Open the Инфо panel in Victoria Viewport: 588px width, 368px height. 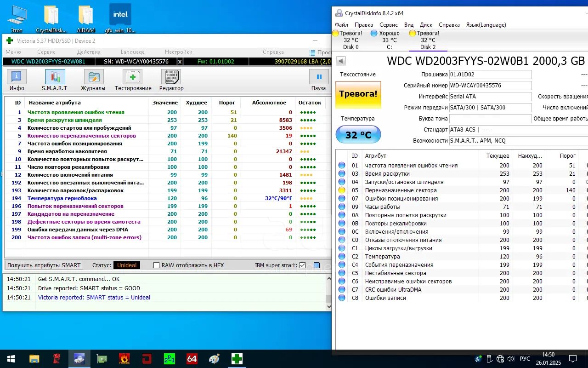pos(17,80)
